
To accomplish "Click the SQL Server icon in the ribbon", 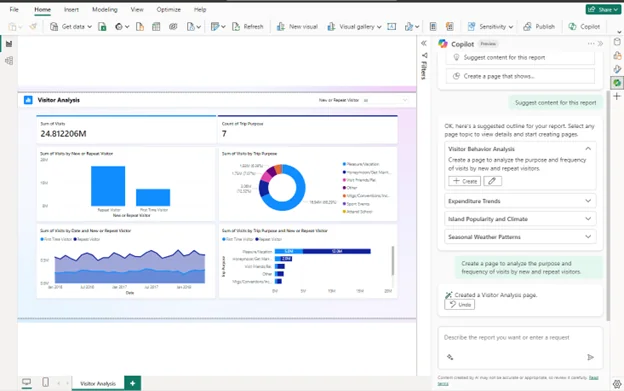I will pyautogui.click(x=140, y=27).
